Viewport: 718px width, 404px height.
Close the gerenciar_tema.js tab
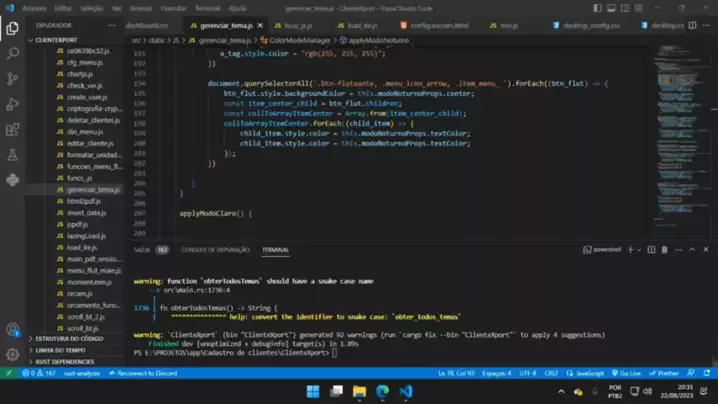click(260, 26)
